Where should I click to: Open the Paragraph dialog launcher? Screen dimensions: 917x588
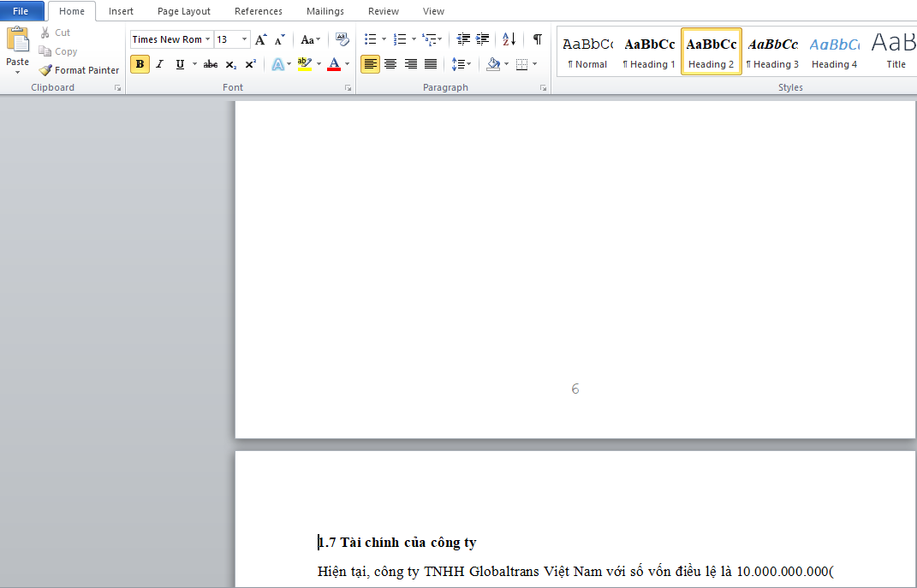544,87
